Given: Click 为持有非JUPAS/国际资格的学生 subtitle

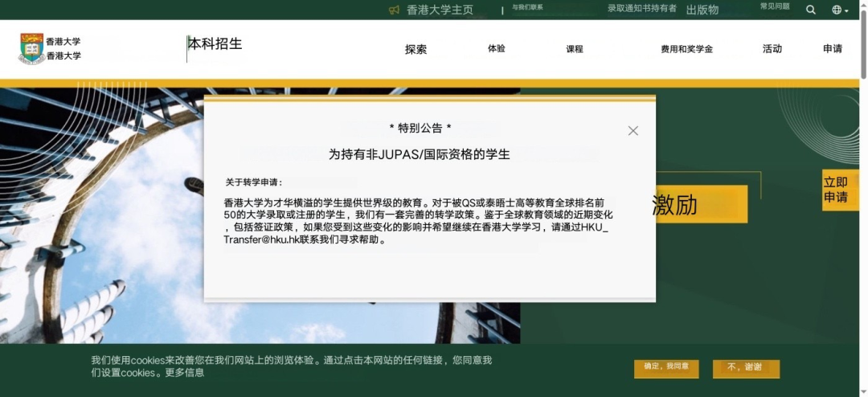Looking at the screenshot, I should (x=419, y=154).
